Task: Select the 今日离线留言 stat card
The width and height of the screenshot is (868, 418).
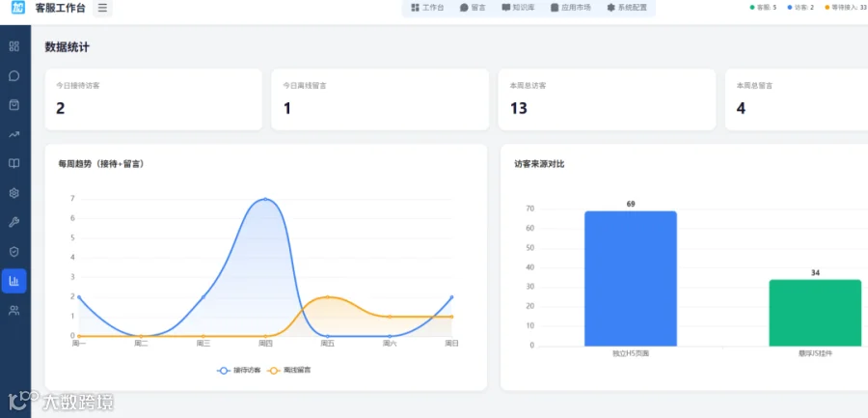Action: (380, 99)
